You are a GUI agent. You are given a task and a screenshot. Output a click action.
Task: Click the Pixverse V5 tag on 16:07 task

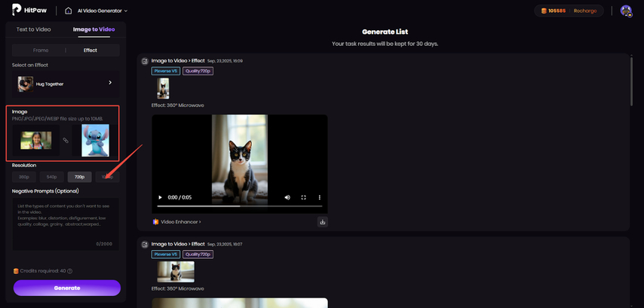[x=166, y=255]
